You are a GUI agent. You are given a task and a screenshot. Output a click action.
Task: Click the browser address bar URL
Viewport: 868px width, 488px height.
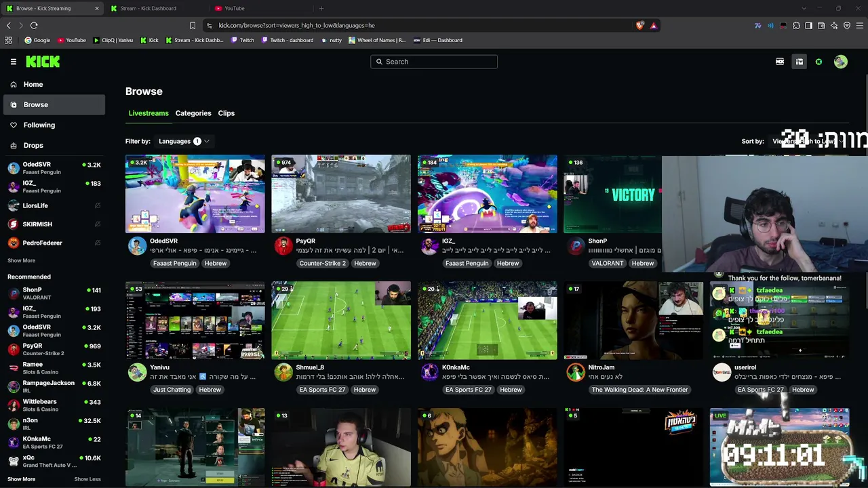pos(296,25)
